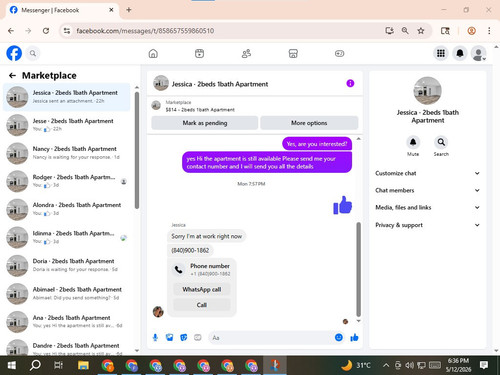
Task: Expand Privacy & support section
Action: pos(428,225)
